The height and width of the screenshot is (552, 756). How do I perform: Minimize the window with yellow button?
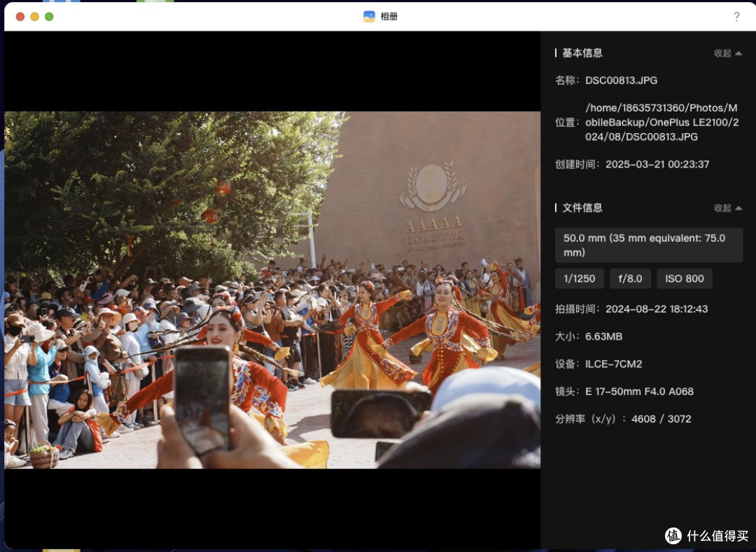pyautogui.click(x=35, y=16)
